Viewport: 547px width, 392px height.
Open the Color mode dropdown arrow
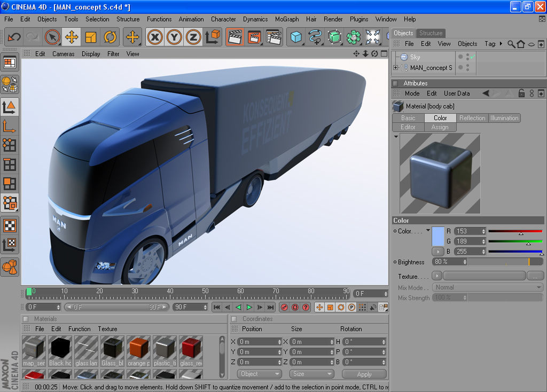point(428,231)
